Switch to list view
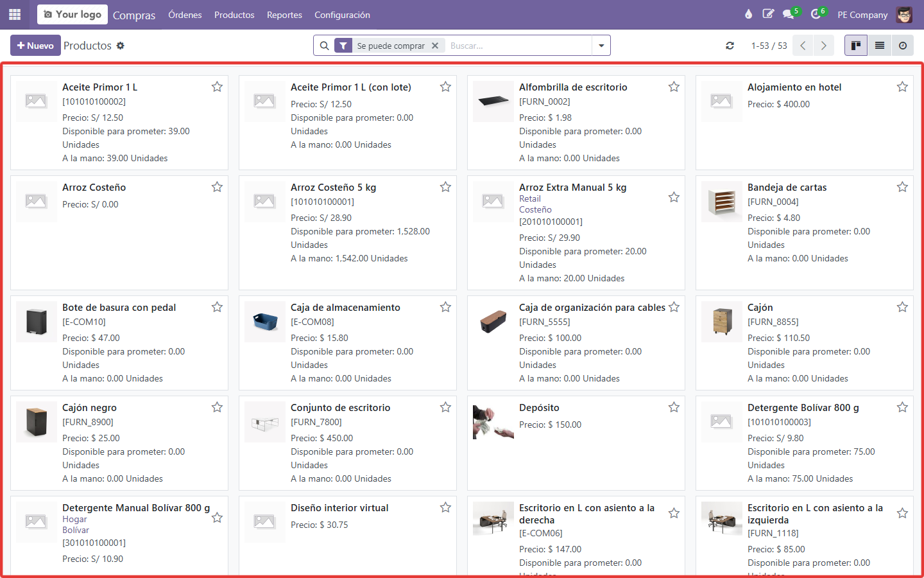 (880, 46)
